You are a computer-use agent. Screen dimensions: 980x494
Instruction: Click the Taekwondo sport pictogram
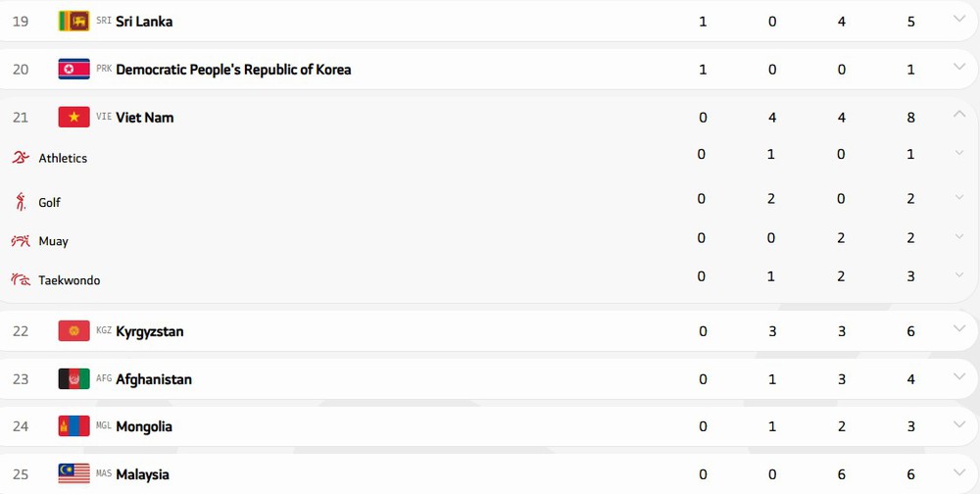pyautogui.click(x=21, y=280)
